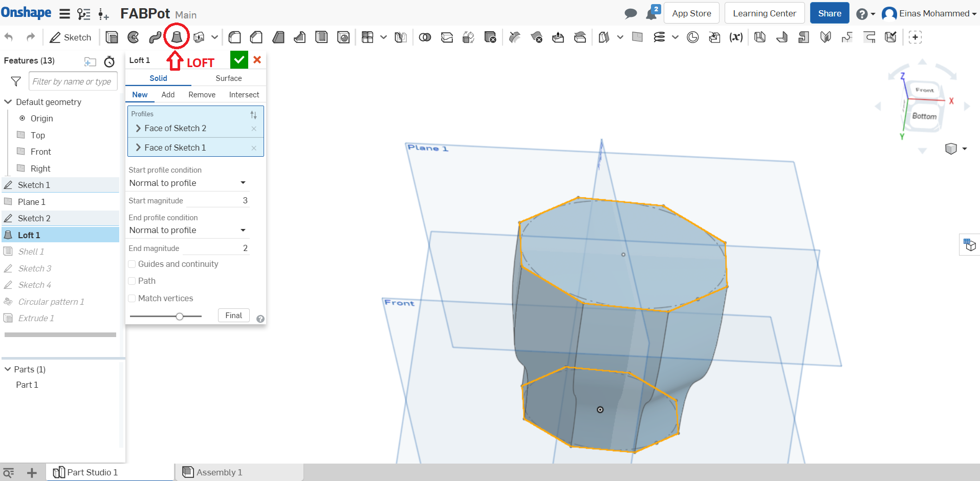
Task: Click the Sketch button
Action: [x=71, y=37]
